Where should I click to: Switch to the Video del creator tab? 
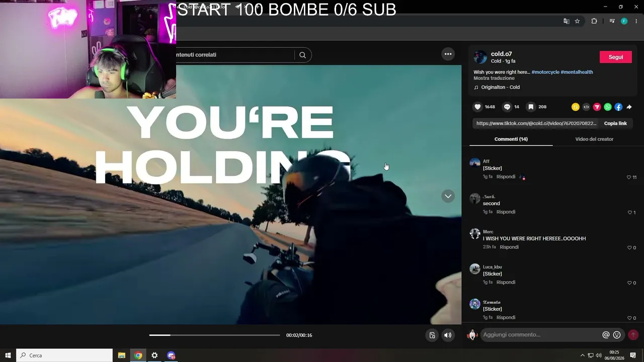click(x=594, y=139)
